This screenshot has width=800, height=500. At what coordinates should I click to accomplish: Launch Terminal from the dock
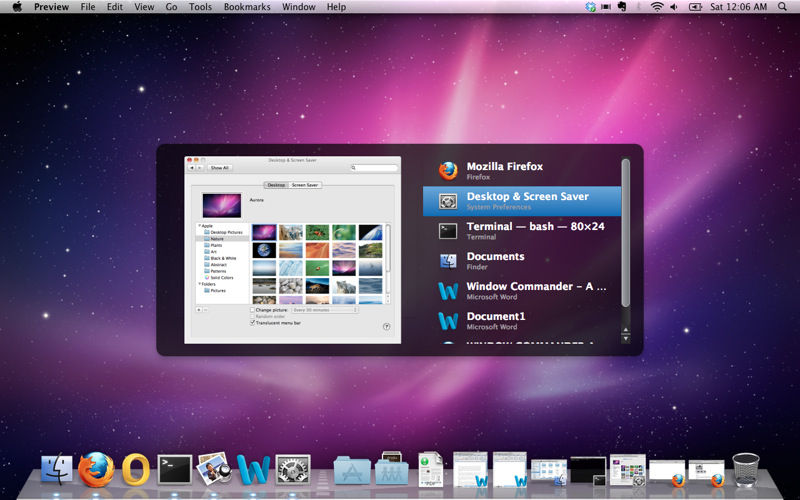coord(175,468)
